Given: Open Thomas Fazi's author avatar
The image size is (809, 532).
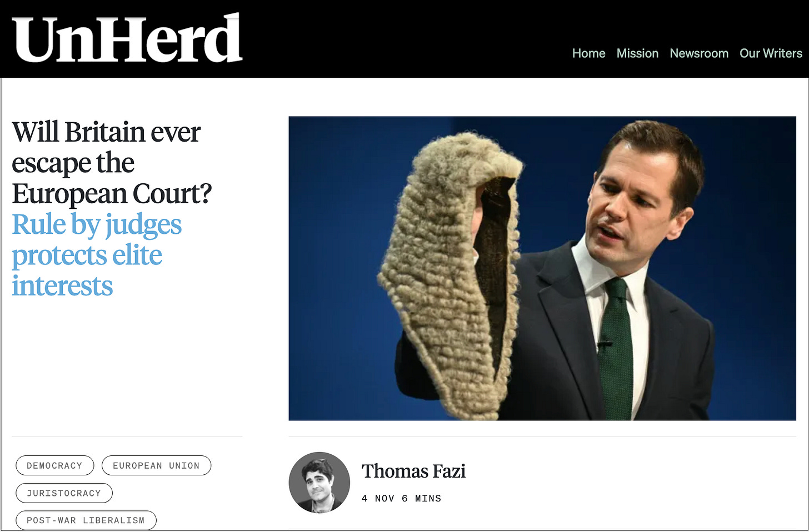Looking at the screenshot, I should tap(319, 482).
